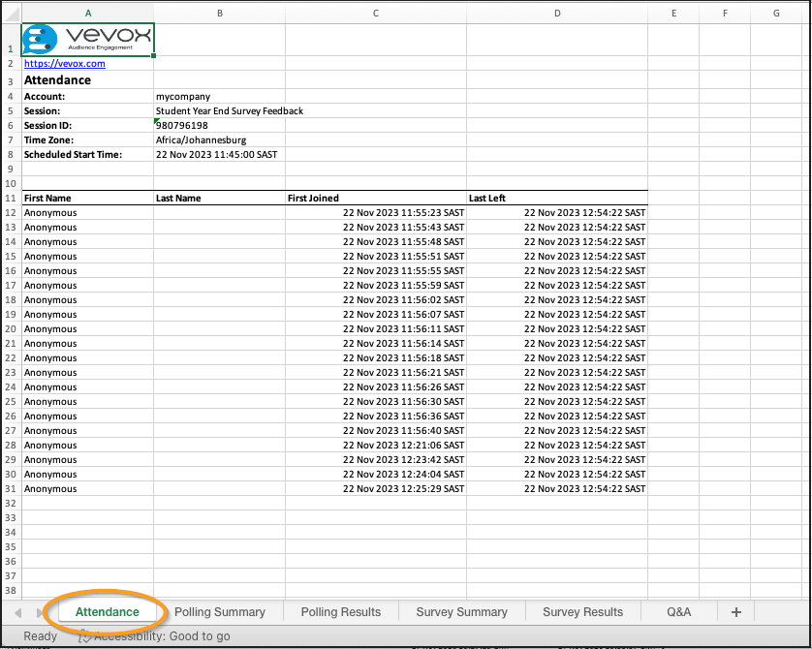Click the Select All corner triangle
The height and width of the screenshot is (649, 812).
(x=10, y=13)
